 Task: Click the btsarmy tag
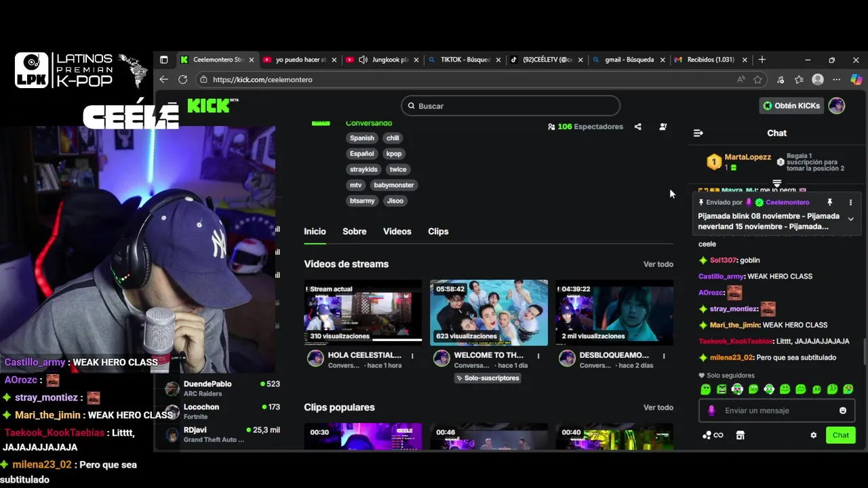point(362,201)
